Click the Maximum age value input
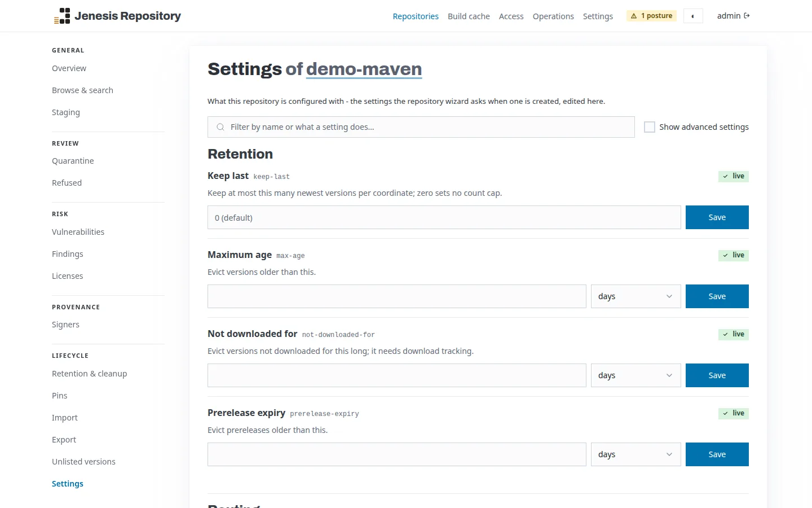Image resolution: width=812 pixels, height=508 pixels. pyautogui.click(x=397, y=296)
